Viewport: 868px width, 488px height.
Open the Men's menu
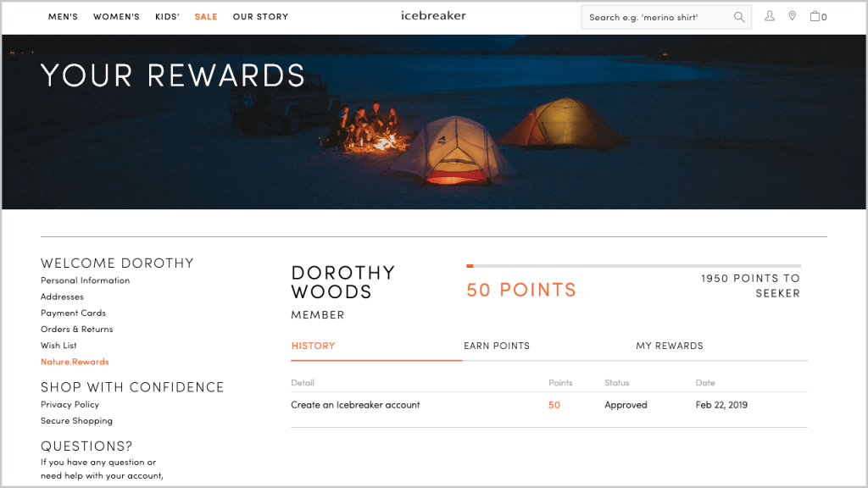point(63,17)
